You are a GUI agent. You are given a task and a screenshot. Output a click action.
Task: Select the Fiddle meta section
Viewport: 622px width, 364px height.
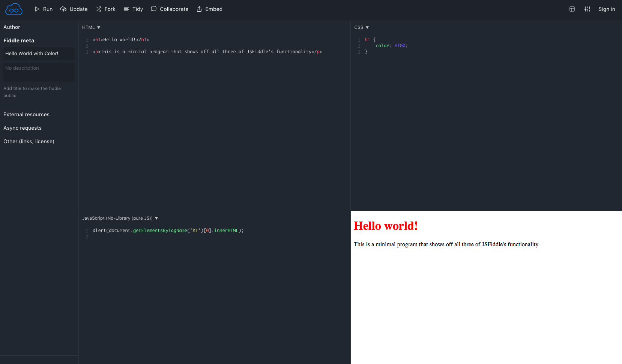19,40
